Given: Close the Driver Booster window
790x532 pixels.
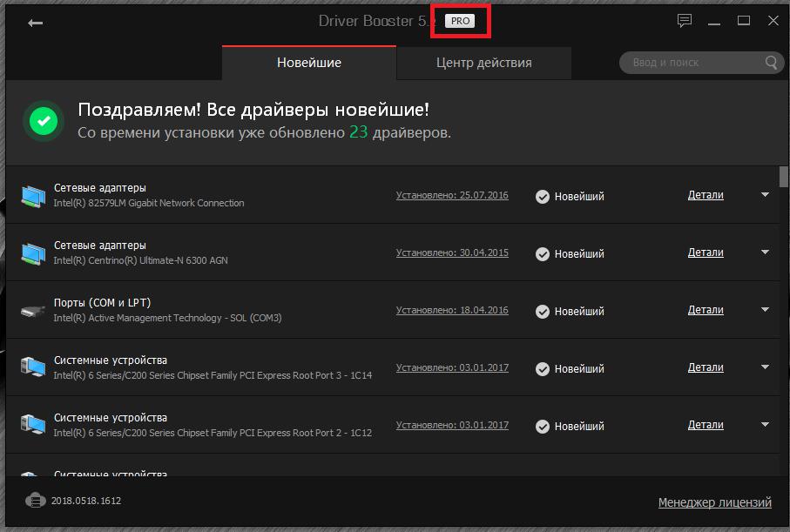Looking at the screenshot, I should point(773,21).
